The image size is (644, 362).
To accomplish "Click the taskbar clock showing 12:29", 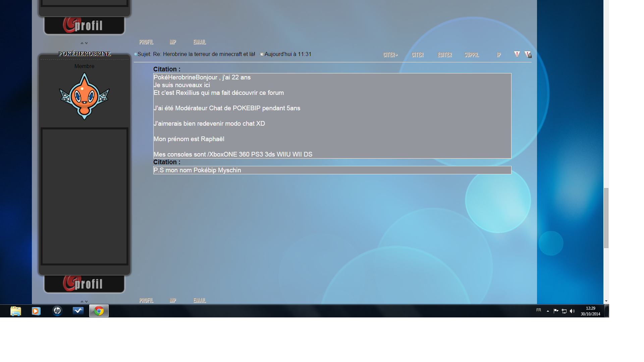I will coord(590,311).
